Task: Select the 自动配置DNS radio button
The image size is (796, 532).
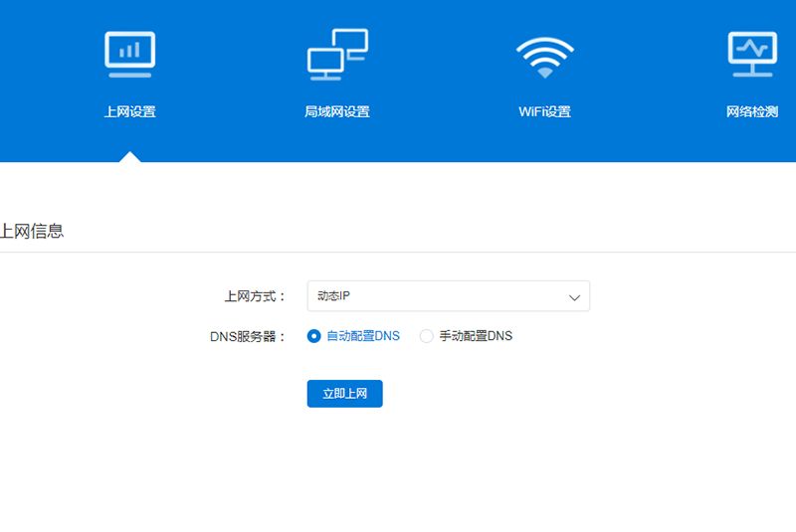Action: point(313,336)
